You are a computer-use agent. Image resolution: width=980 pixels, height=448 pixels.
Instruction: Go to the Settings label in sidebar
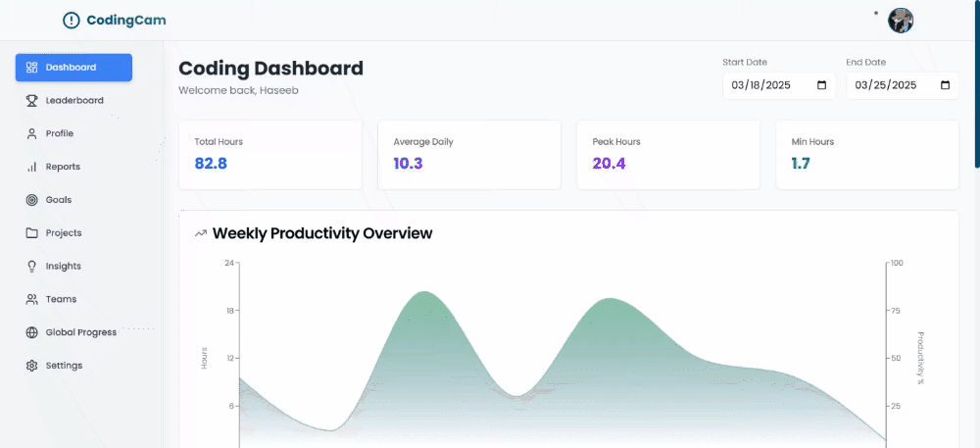(64, 366)
